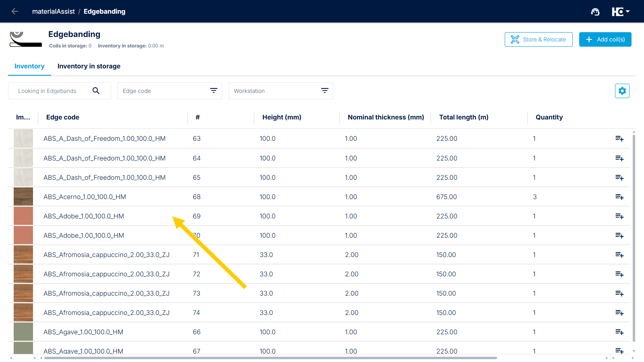Click the materialAssist breadcrumb link
This screenshot has width=644, height=362.
pos(54,11)
